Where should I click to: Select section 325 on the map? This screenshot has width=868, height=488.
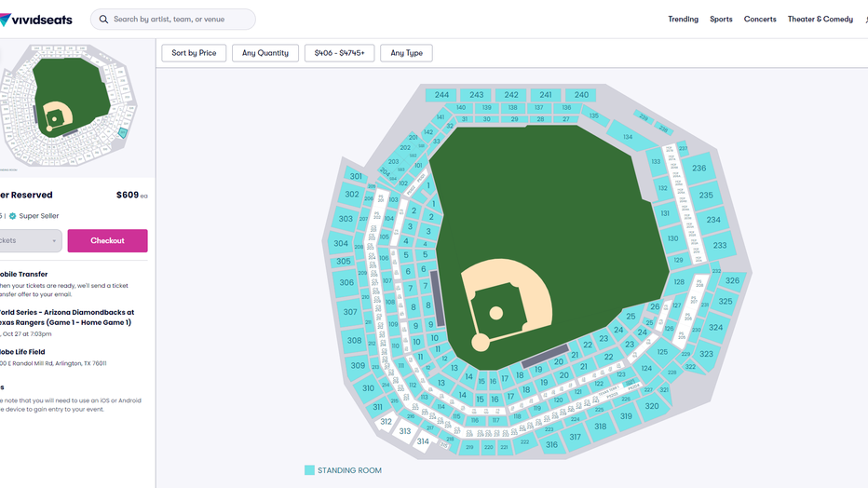coord(726,302)
